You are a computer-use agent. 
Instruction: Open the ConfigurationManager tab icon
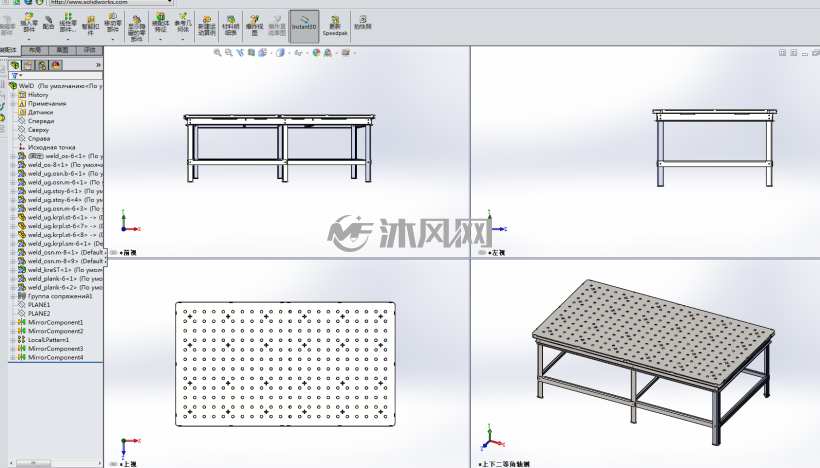(x=42, y=65)
